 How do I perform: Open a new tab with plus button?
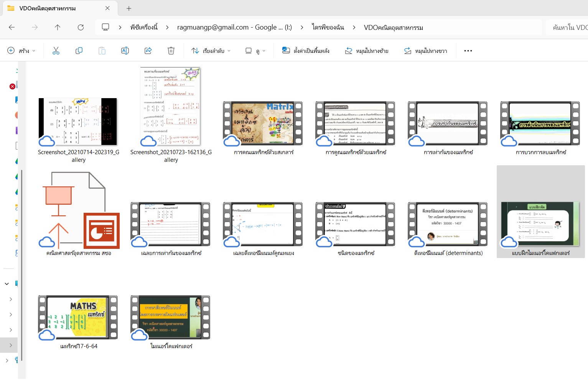tap(129, 8)
